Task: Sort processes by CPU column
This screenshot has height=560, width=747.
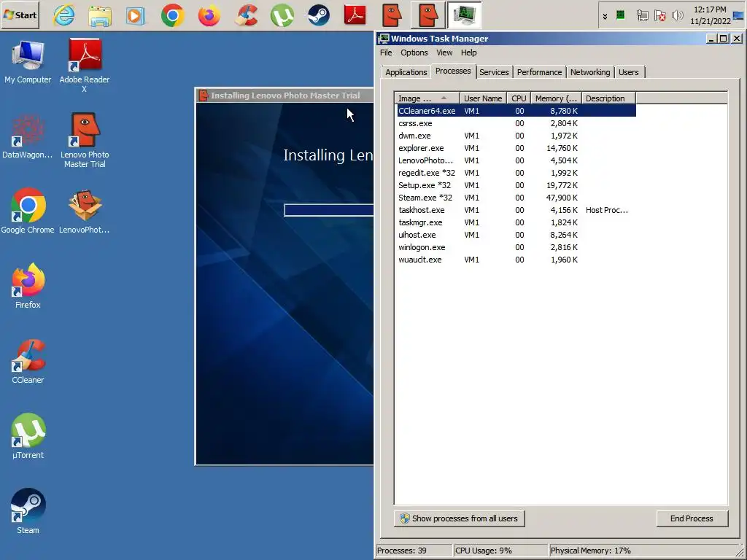Action: 519,98
